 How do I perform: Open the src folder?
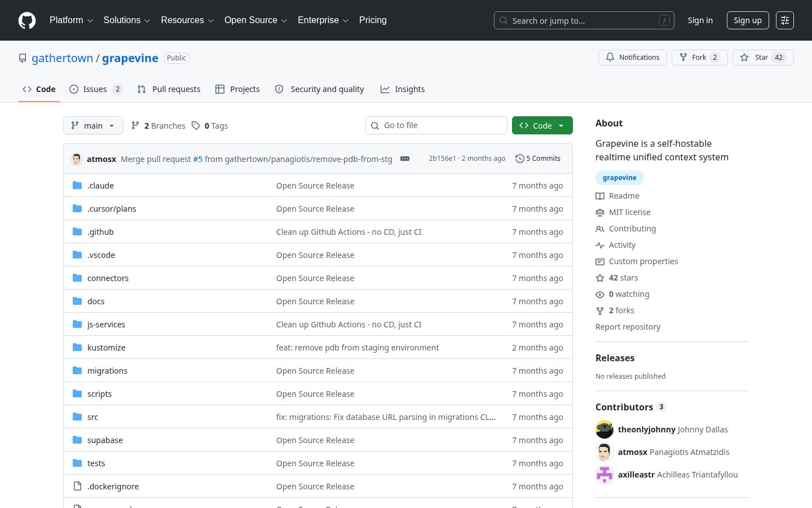click(x=92, y=417)
